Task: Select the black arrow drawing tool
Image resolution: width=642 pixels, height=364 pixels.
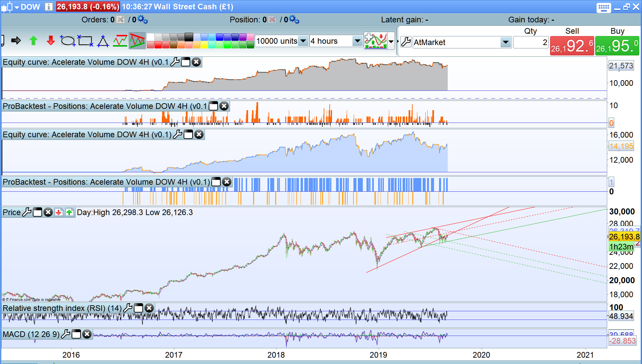Action: point(16,41)
